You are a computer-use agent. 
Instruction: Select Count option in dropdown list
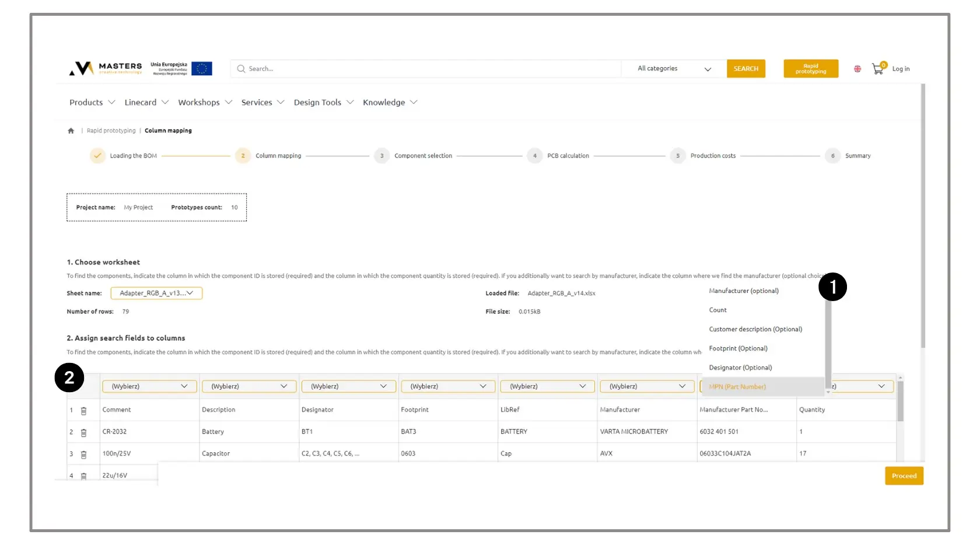718,310
